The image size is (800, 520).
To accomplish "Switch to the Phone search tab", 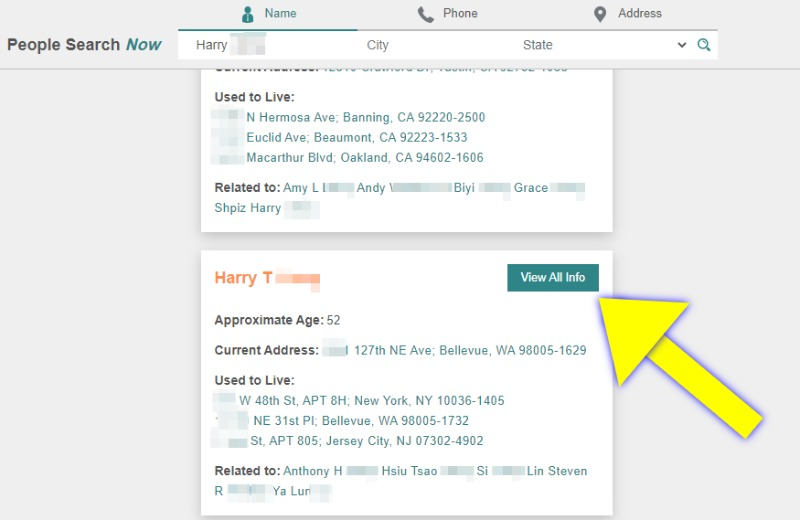I will (x=447, y=14).
